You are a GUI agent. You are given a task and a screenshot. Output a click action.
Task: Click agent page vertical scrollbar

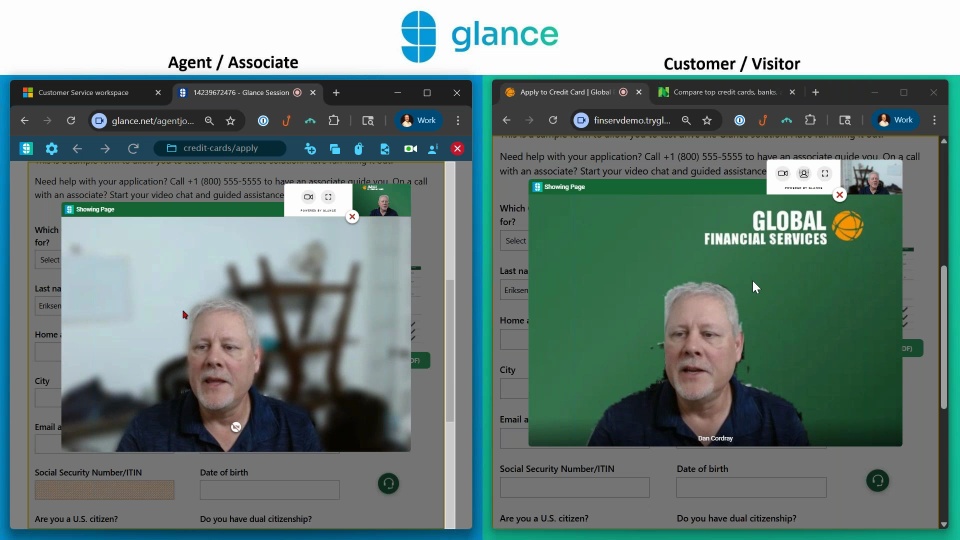[450, 350]
